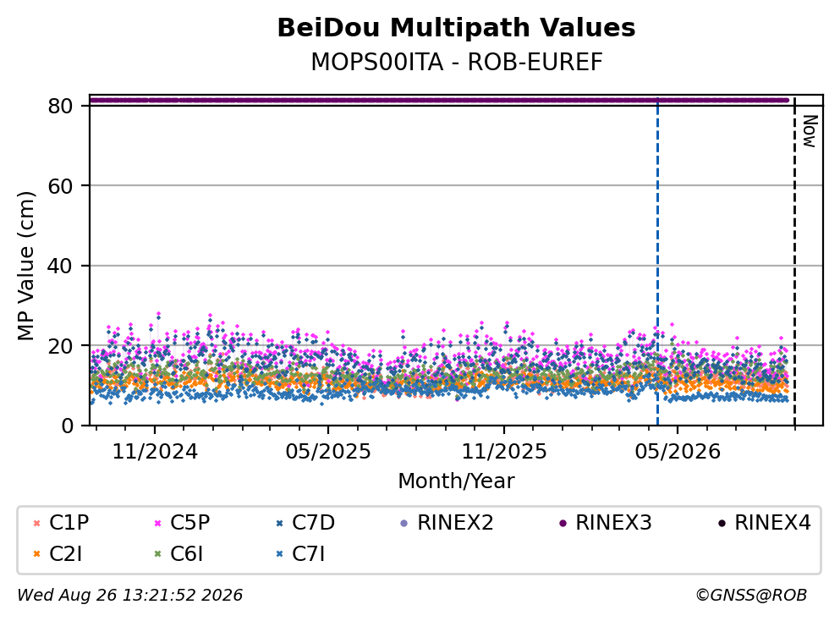Click the RINEX2 legend dot
840x621 pixels.
[x=404, y=523]
